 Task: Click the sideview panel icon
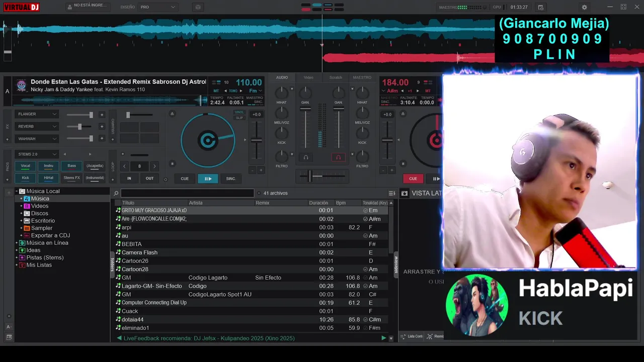pos(404,193)
